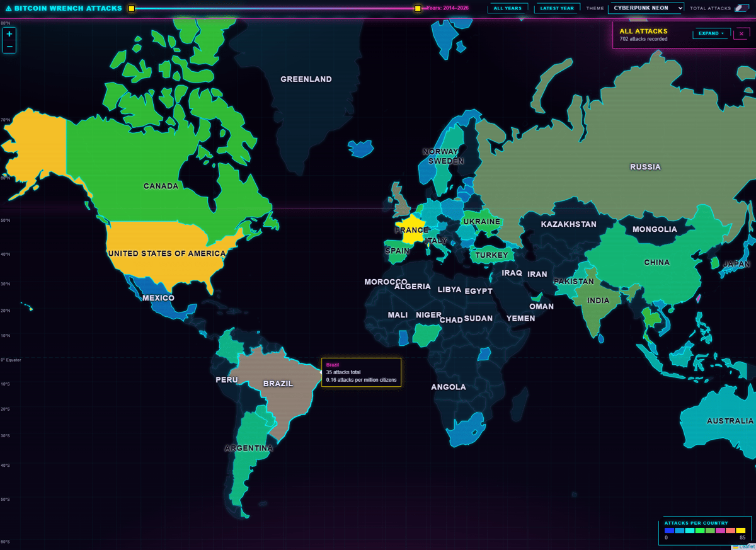Select Iceland island on the map
Image resolution: width=756 pixels, height=550 pixels.
tap(361, 149)
